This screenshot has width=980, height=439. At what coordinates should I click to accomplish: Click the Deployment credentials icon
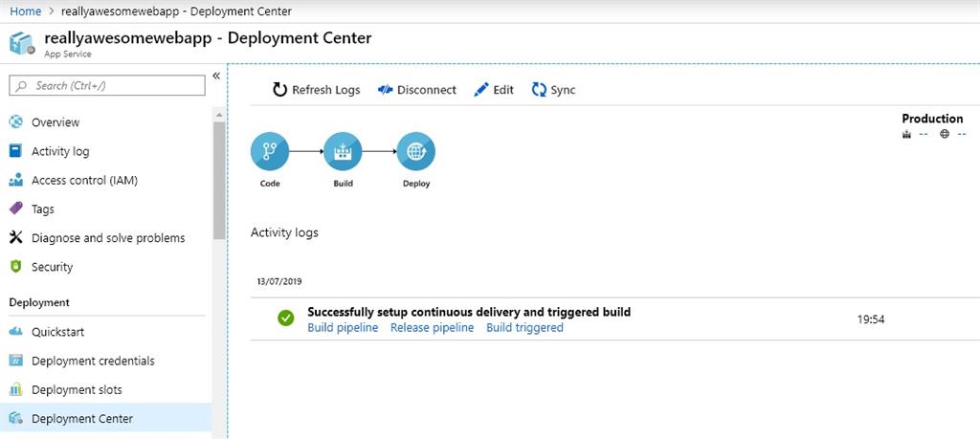click(x=15, y=361)
